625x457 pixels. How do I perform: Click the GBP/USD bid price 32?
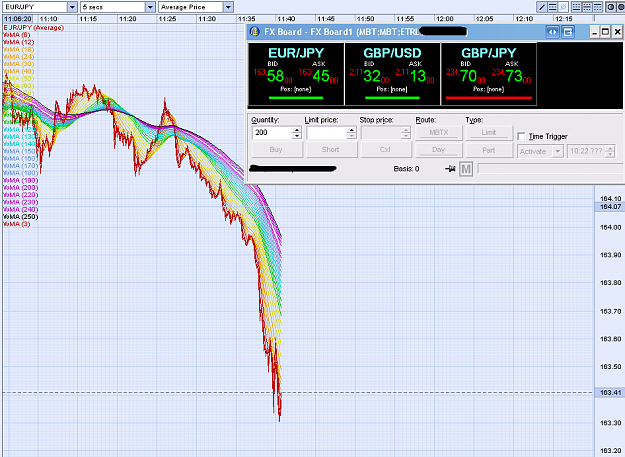pos(372,76)
